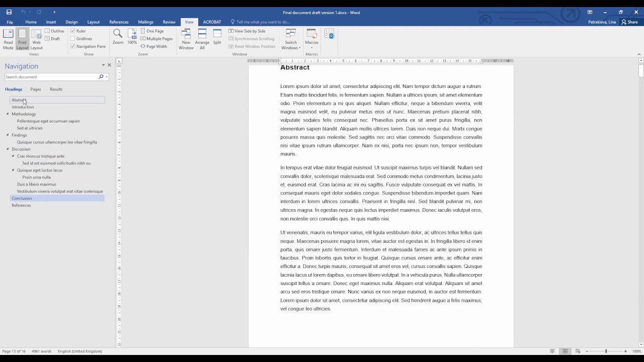Image resolution: width=644 pixels, height=362 pixels.
Task: Uncheck the Navigation Pane checkbox
Action: click(x=73, y=46)
